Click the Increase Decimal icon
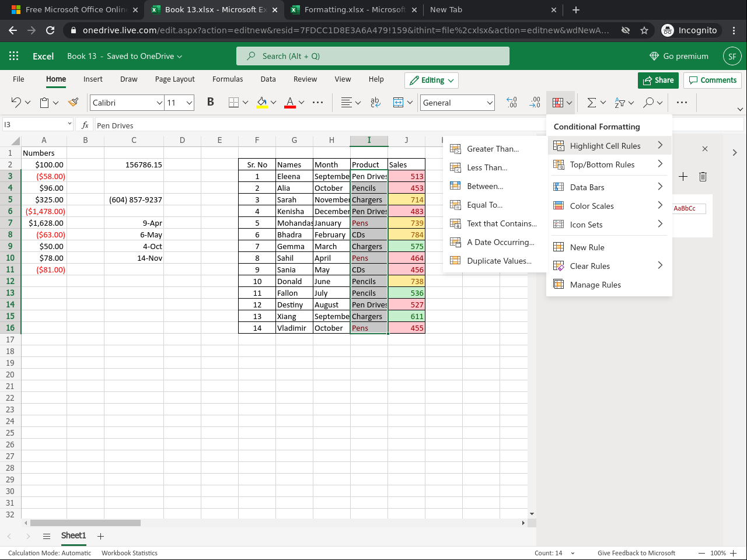 coord(535,103)
